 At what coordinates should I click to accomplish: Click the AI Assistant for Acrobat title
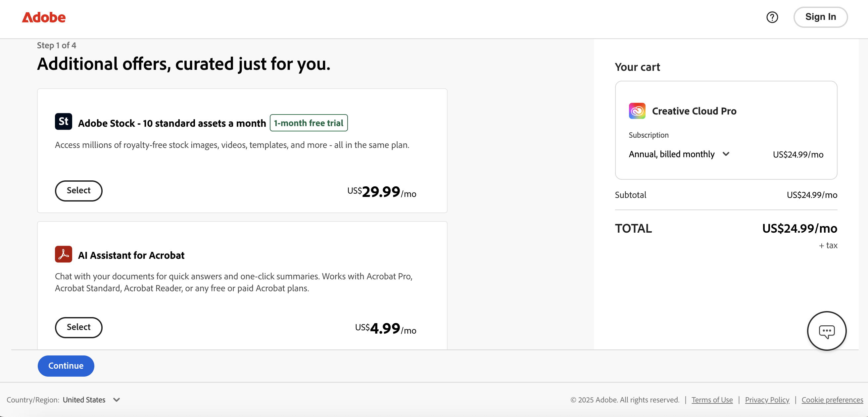131,255
